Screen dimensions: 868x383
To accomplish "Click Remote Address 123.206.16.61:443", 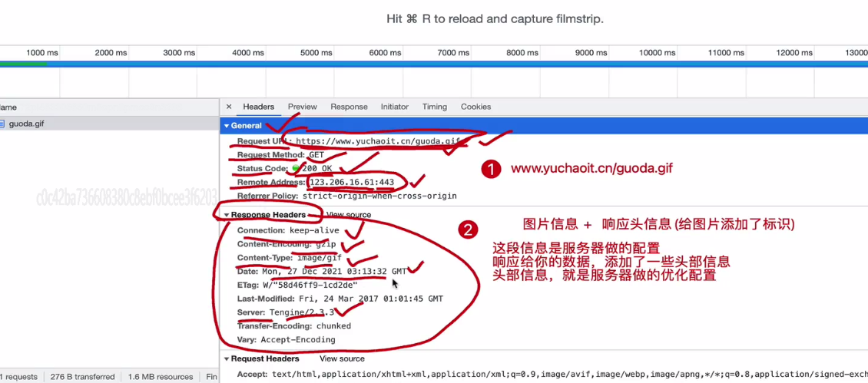I will tap(352, 182).
